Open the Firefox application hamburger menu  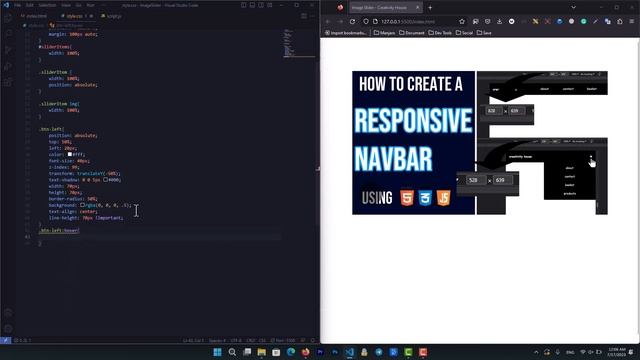(631, 21)
